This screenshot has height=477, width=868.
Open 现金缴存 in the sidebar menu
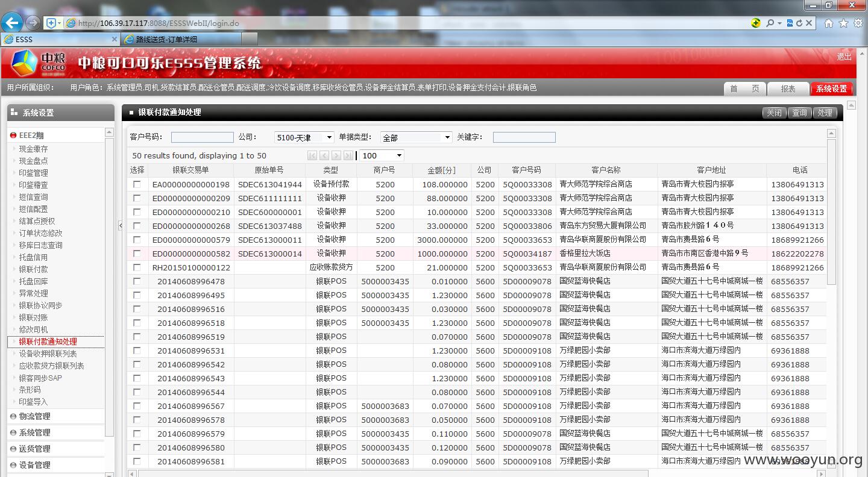point(33,149)
